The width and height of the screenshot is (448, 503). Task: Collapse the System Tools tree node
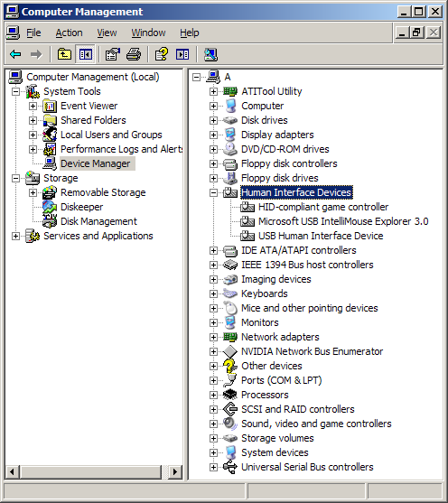[15, 91]
